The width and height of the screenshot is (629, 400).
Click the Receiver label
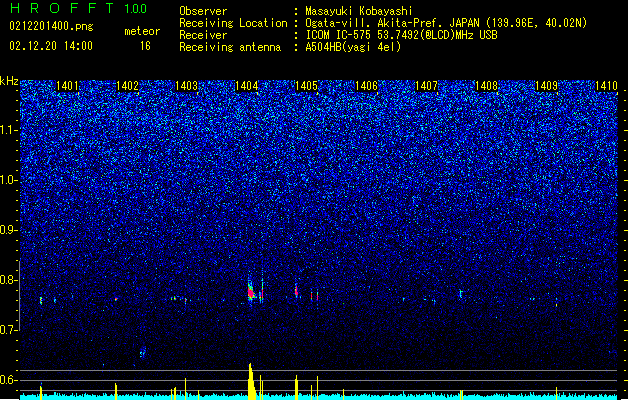(x=203, y=35)
